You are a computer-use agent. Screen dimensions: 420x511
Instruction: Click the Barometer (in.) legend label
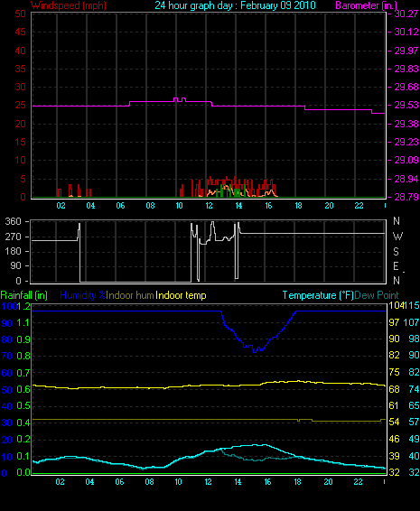click(367, 5)
